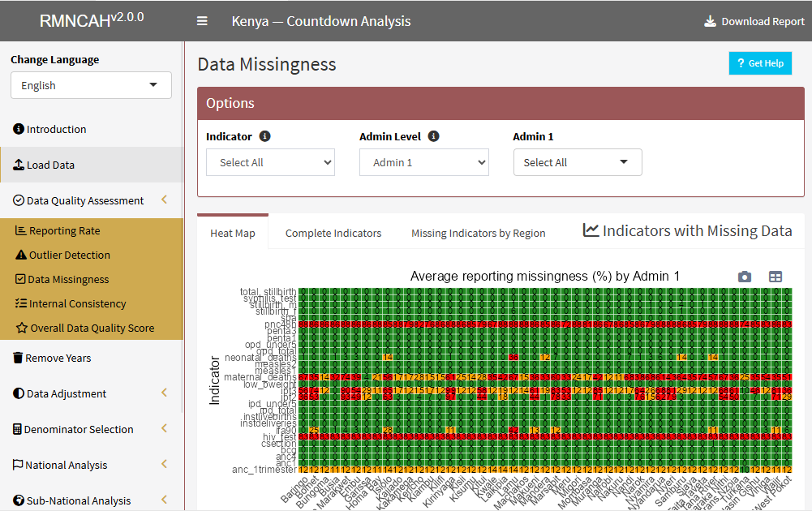Click the Overall Data Quality Score star icon

coord(21,328)
